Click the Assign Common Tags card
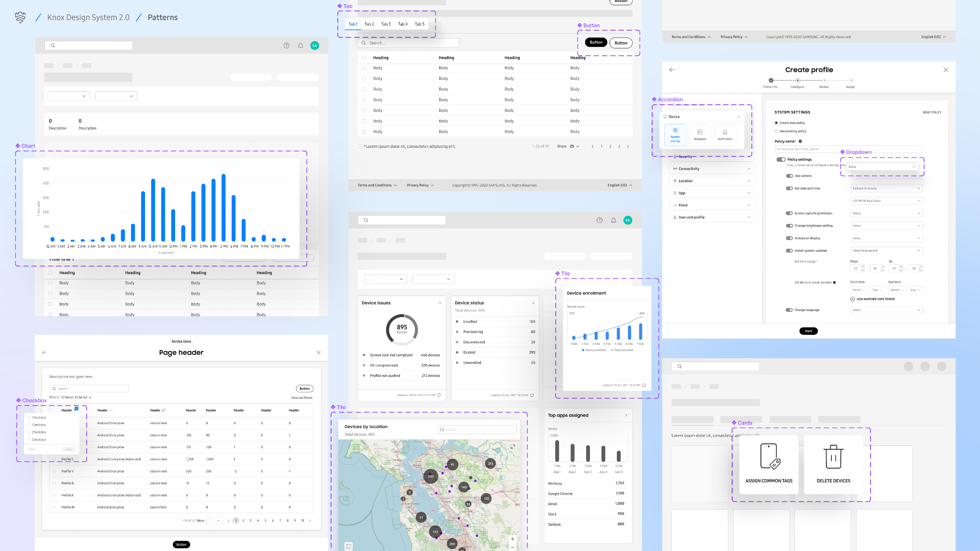This screenshot has width=980, height=551. point(768,464)
